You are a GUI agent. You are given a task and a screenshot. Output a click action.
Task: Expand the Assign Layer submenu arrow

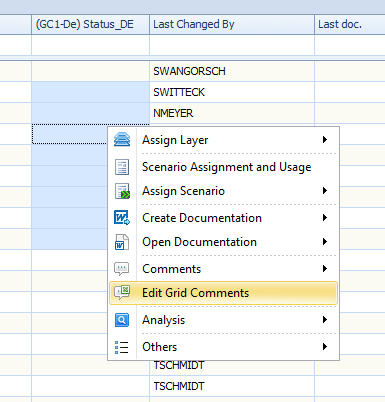pos(325,139)
